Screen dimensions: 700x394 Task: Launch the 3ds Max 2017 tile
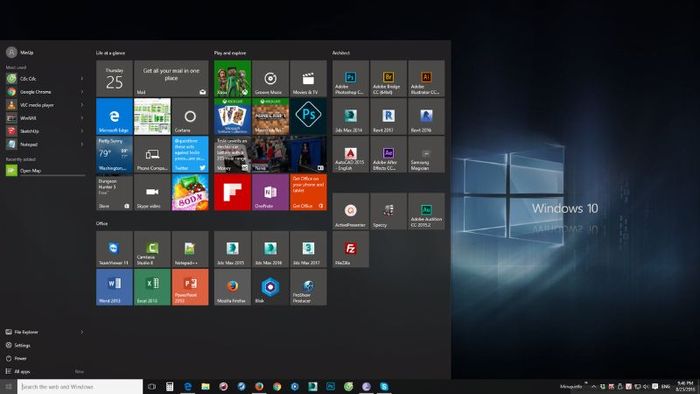[308, 249]
